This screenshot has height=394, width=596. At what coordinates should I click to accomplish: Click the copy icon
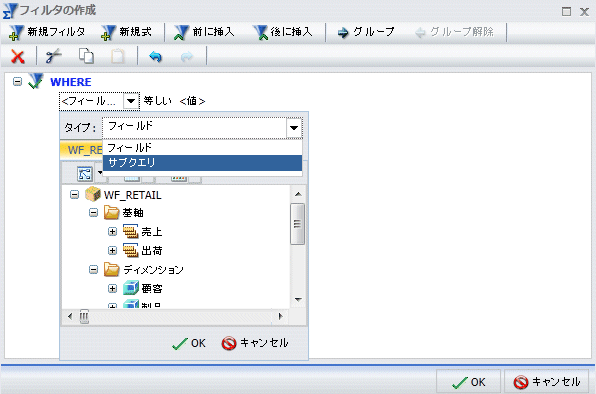tap(86, 56)
